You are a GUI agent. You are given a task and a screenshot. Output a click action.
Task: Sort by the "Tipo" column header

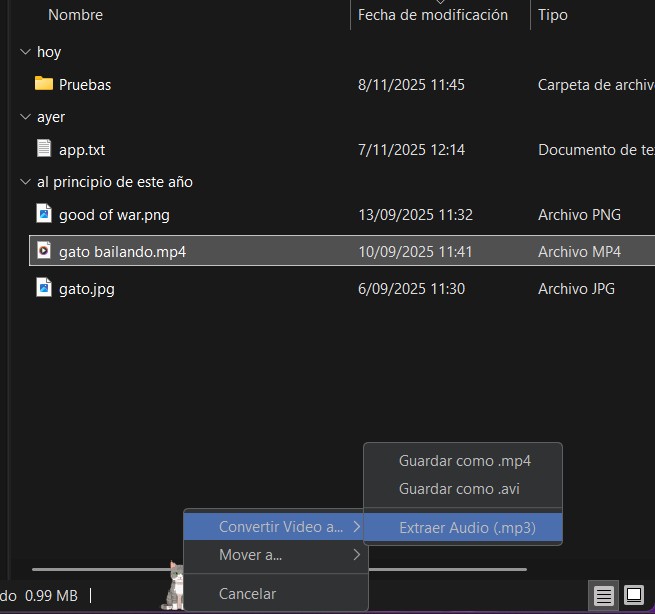553,15
